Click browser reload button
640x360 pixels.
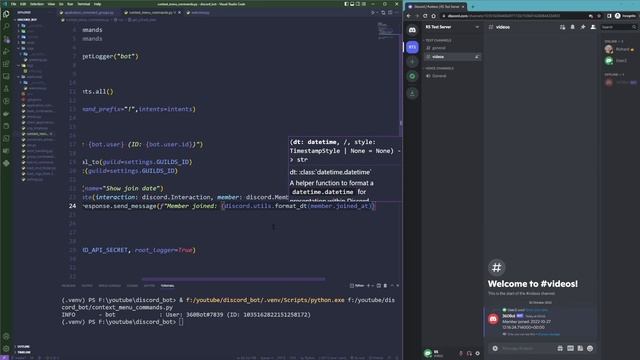425,16
